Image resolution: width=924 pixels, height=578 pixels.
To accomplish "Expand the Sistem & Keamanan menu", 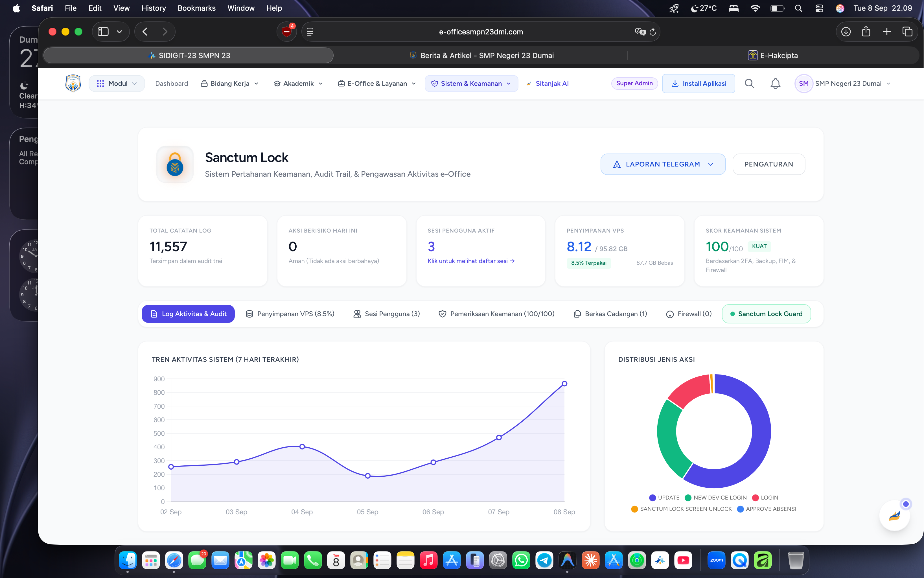I will [471, 83].
